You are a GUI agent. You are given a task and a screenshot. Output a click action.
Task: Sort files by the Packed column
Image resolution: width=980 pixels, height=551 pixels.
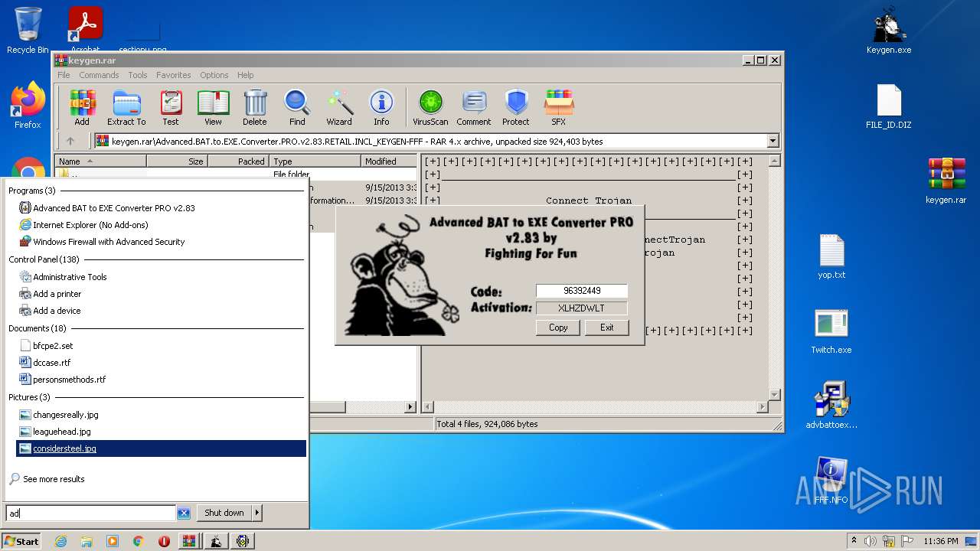click(238, 161)
